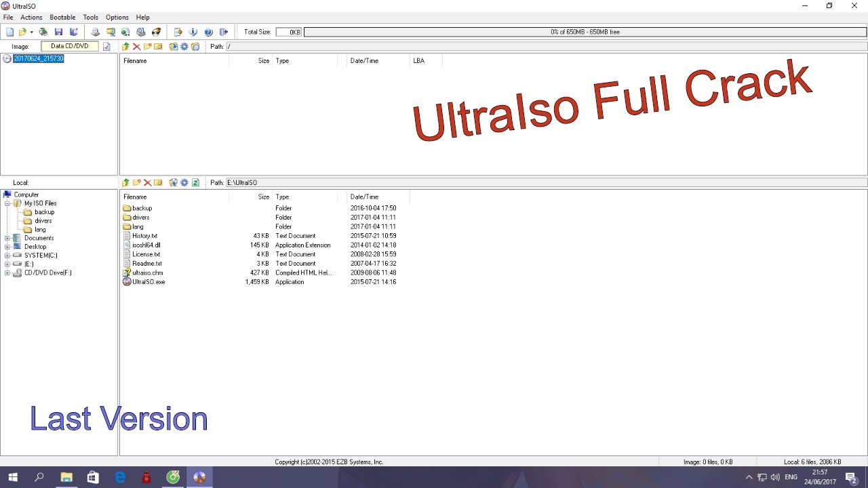Open the Bootable menu
Viewport: 868px width, 488px height.
62,17
